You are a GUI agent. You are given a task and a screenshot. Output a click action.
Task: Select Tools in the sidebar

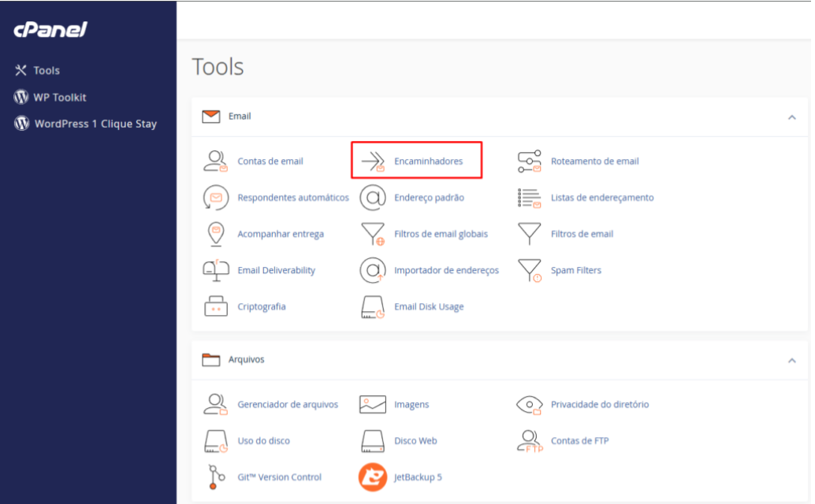45,70
